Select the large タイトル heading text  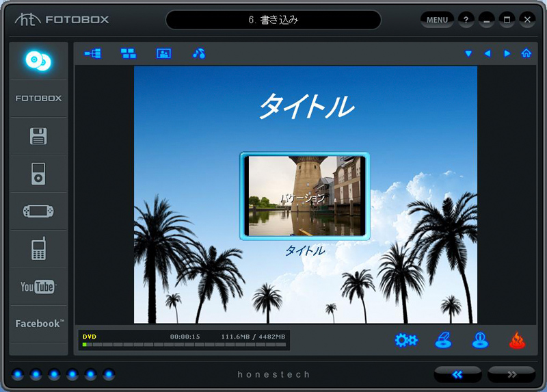pyautogui.click(x=306, y=107)
